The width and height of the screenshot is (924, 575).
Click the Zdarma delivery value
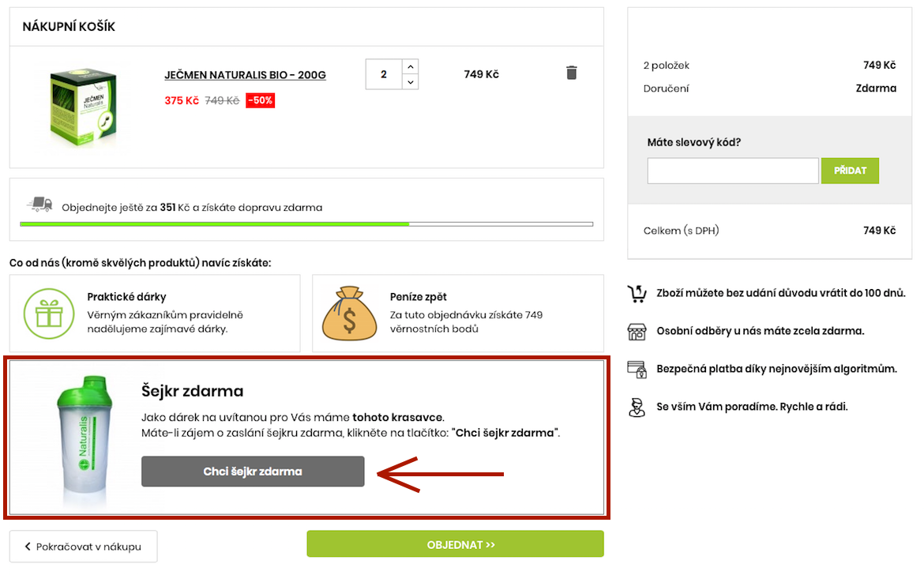click(x=877, y=88)
